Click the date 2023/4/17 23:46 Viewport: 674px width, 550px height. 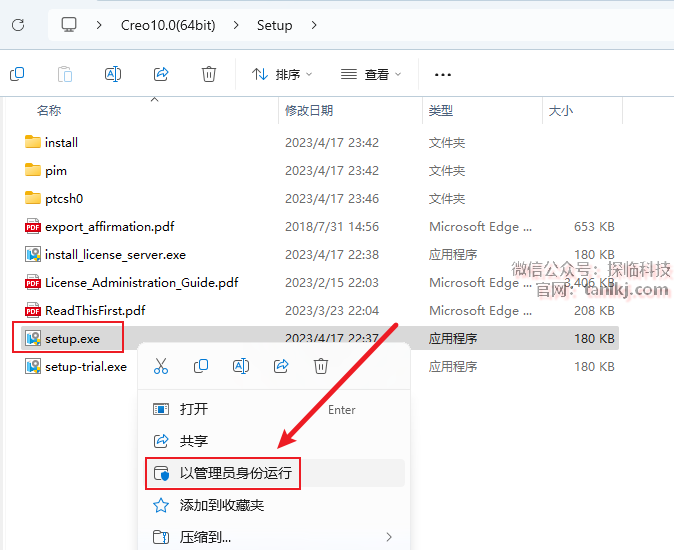point(332,199)
